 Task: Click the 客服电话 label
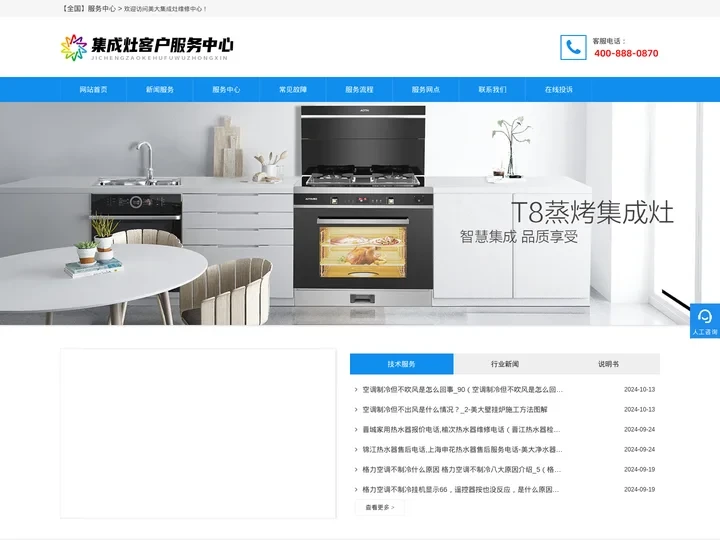tap(609, 41)
